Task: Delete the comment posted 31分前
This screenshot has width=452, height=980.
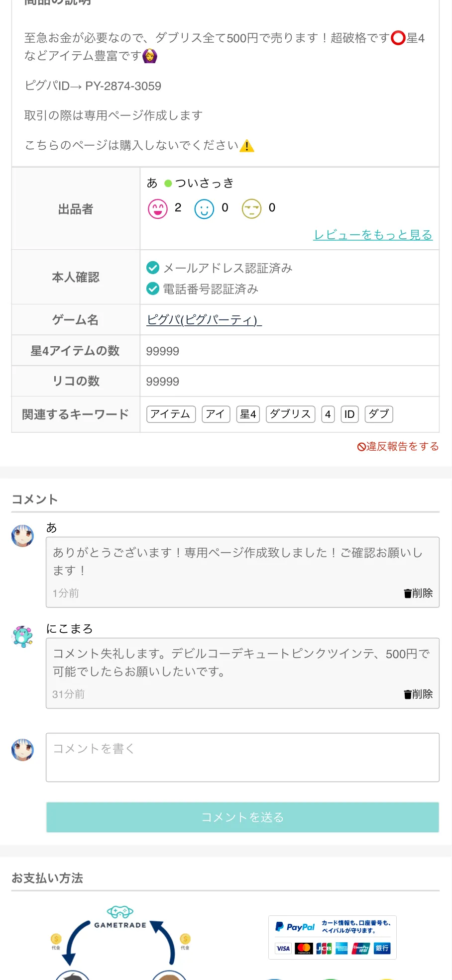Action: pos(418,694)
